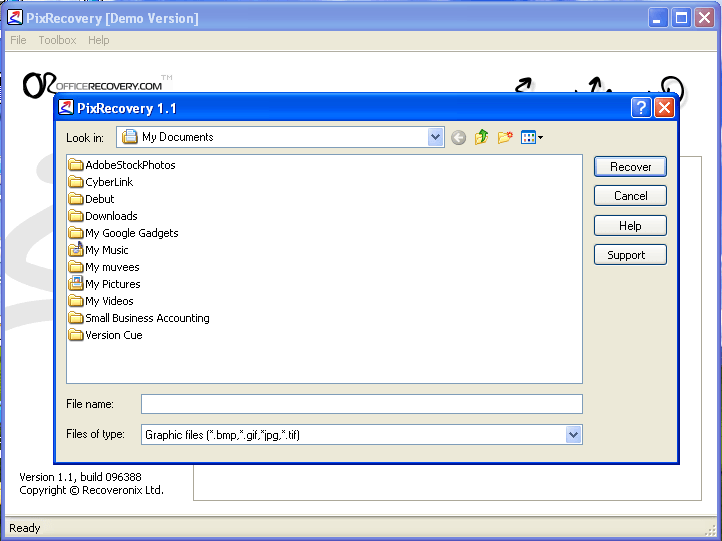Select the CyberLink folder name

[x=109, y=182]
